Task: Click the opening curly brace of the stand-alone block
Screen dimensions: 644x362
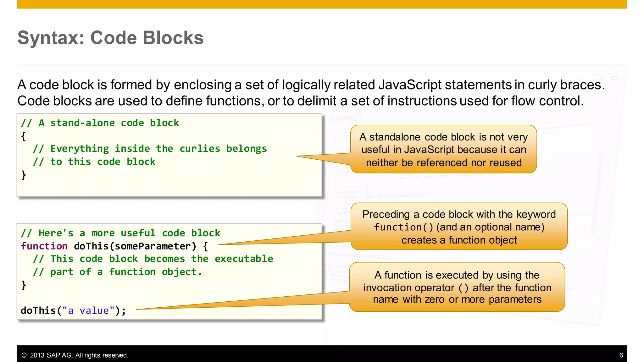Action: (23, 136)
